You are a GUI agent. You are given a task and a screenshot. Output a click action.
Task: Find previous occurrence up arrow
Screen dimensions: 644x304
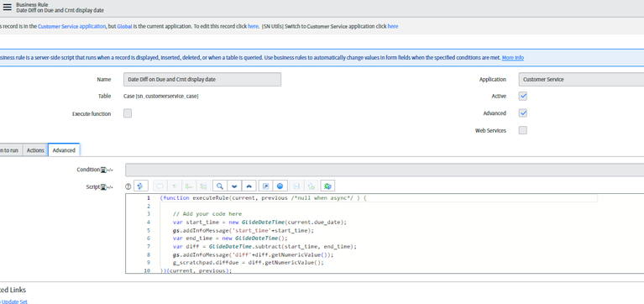pos(249,186)
